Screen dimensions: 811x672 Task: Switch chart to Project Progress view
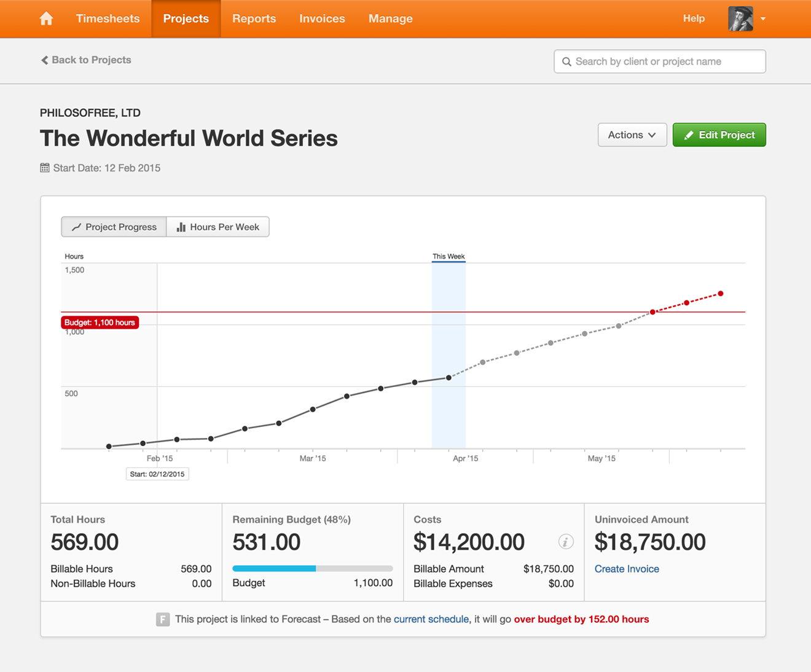pyautogui.click(x=114, y=227)
